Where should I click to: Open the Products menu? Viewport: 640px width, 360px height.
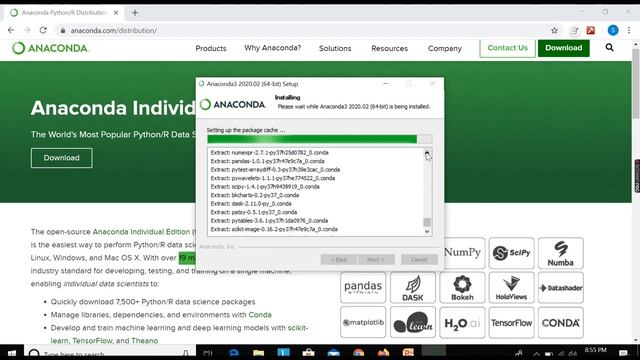point(211,48)
